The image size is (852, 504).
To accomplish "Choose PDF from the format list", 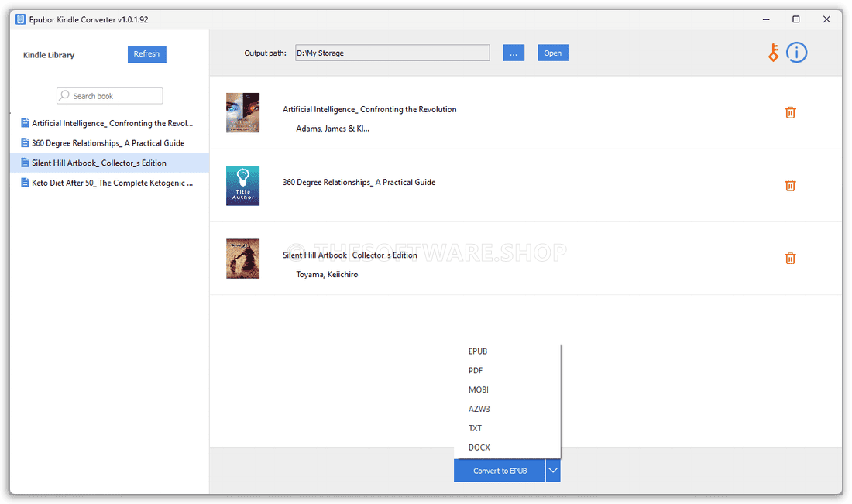I will tap(476, 370).
